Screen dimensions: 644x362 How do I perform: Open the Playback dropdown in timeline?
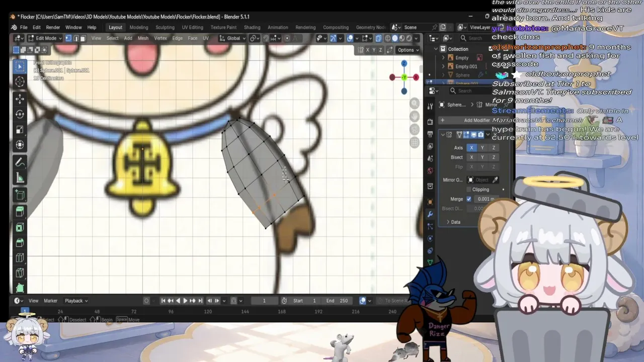pyautogui.click(x=76, y=301)
